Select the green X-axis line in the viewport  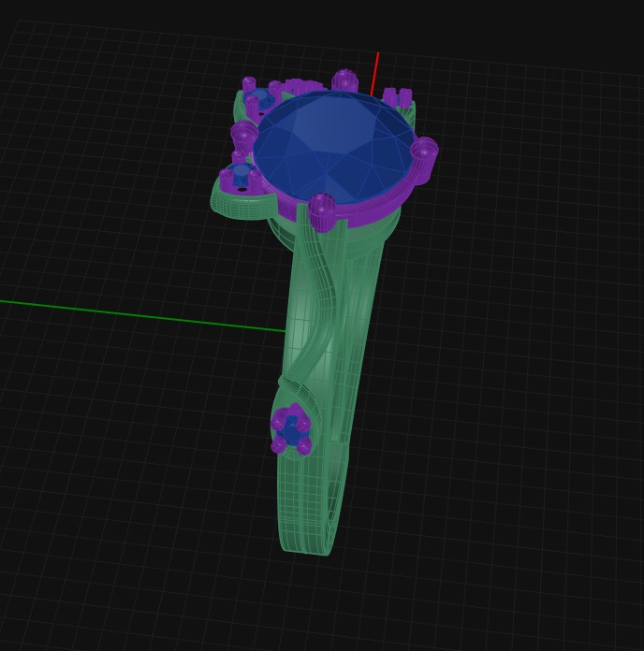pyautogui.click(x=142, y=316)
